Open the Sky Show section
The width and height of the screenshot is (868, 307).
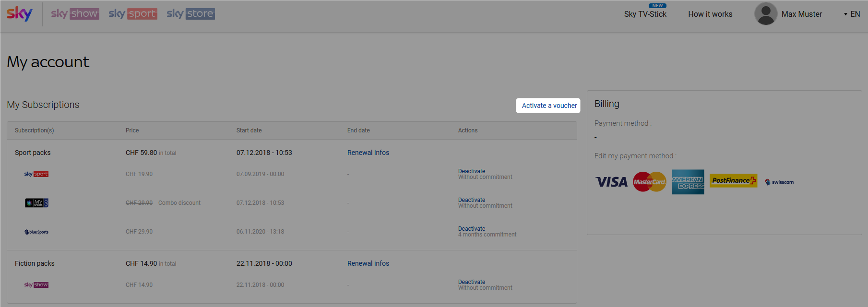coord(75,14)
